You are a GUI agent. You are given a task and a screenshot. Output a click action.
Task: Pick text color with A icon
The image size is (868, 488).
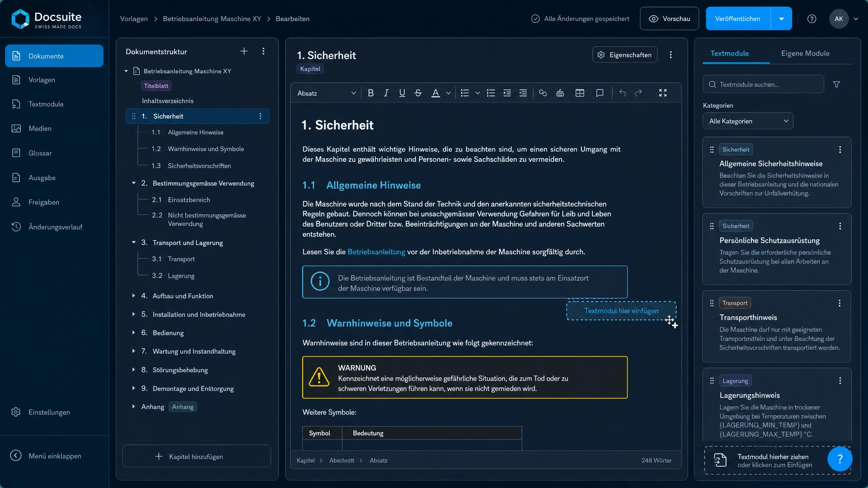(x=435, y=93)
